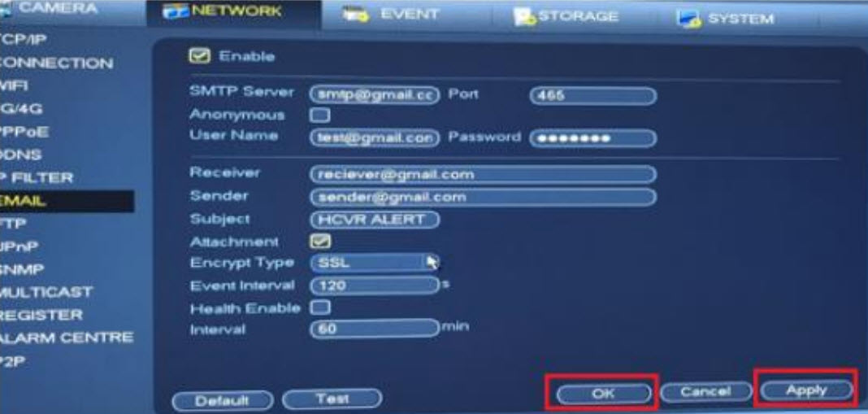The width and height of the screenshot is (868, 414).
Task: Click the SMTP Server input field
Action: (375, 95)
